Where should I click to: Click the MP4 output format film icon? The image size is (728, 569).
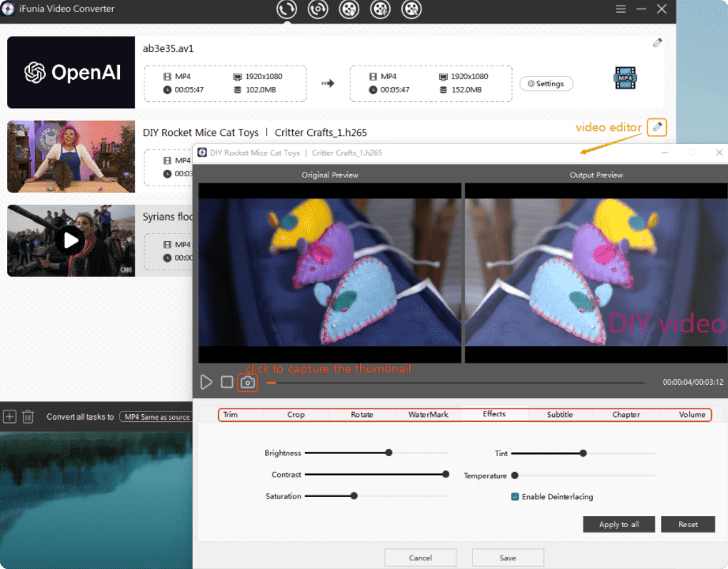coord(625,79)
